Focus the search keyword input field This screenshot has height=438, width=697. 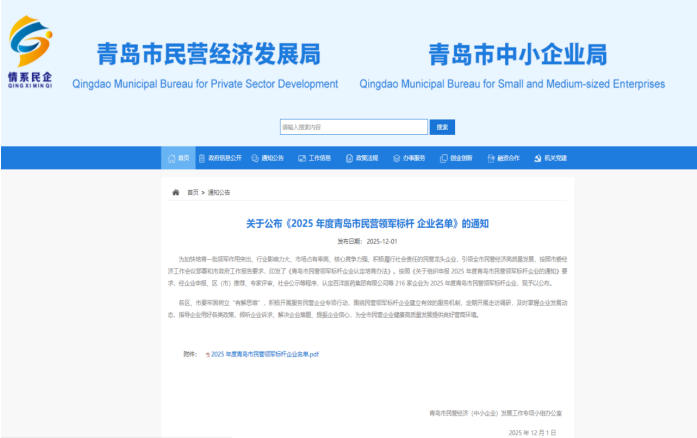[353, 127]
